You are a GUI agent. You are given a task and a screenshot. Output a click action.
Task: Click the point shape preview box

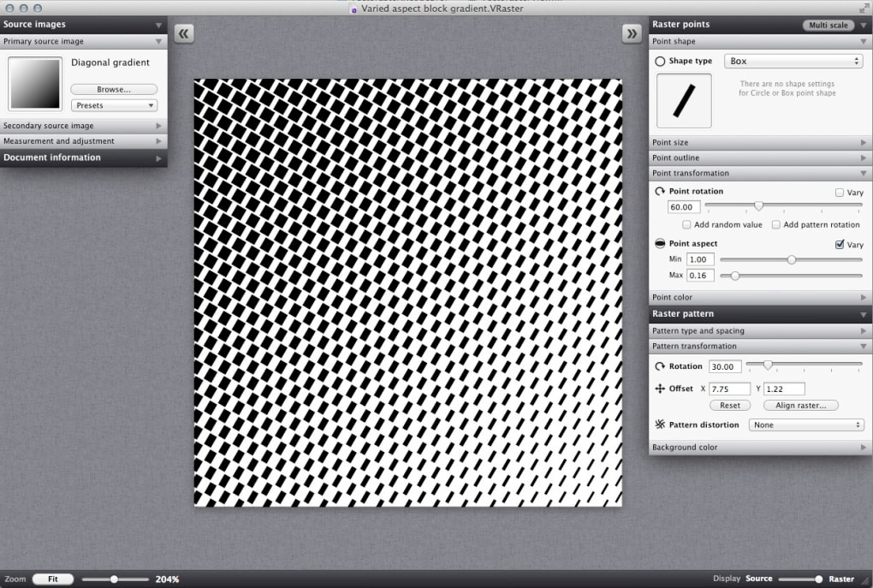684,101
